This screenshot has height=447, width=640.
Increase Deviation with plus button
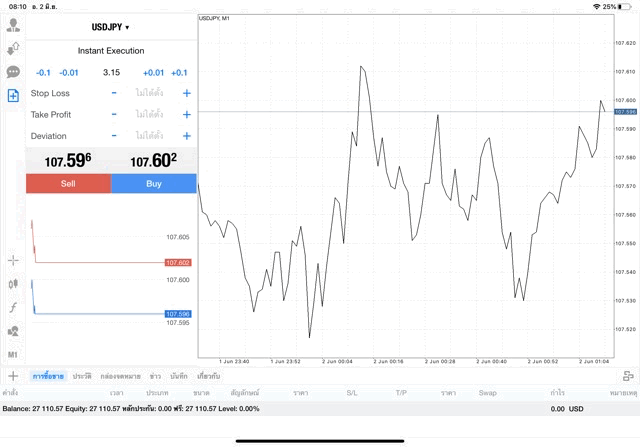[186, 135]
